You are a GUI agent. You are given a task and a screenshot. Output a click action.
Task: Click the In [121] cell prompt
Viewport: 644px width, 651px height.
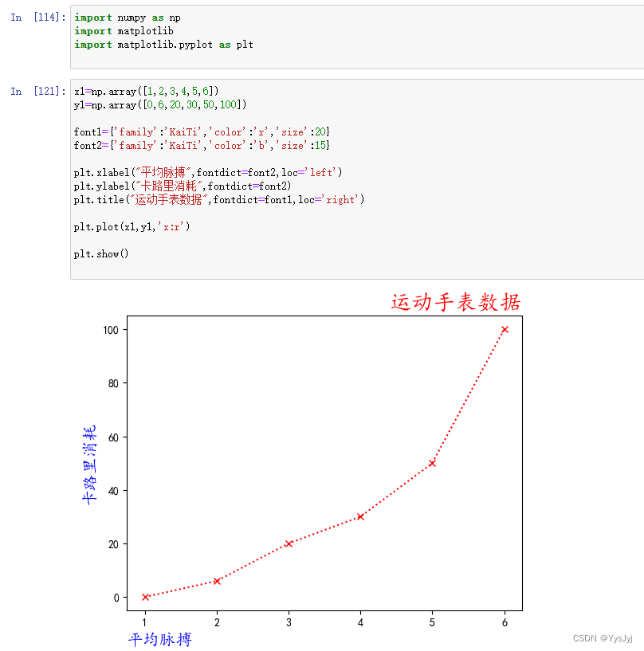click(x=38, y=92)
